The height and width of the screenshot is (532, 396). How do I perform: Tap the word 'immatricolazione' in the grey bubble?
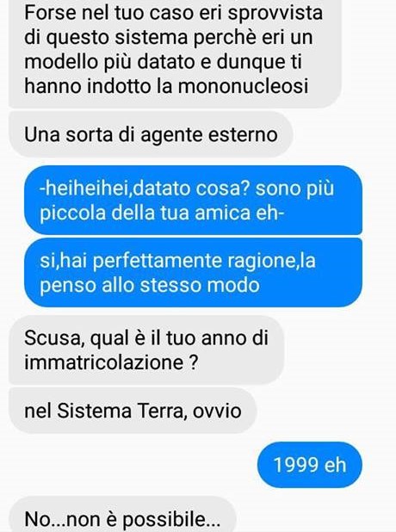[x=104, y=362]
